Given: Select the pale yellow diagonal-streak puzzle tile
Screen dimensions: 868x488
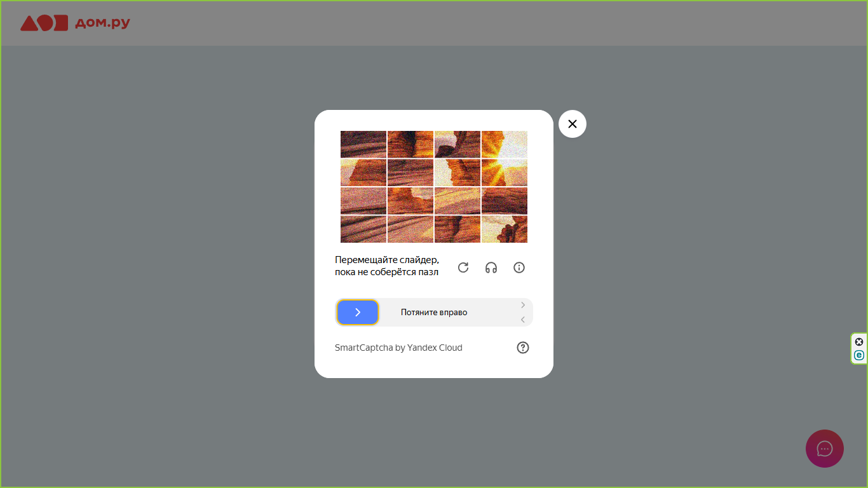Looking at the screenshot, I should [458, 201].
